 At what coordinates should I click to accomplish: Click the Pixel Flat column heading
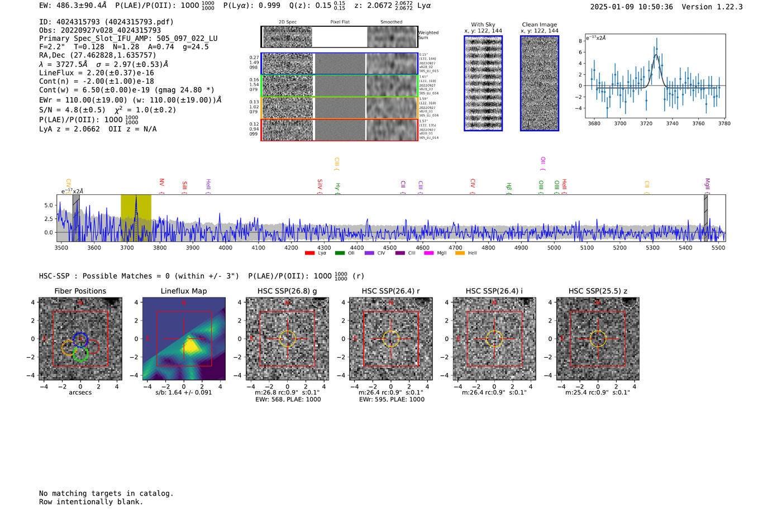coord(340,22)
